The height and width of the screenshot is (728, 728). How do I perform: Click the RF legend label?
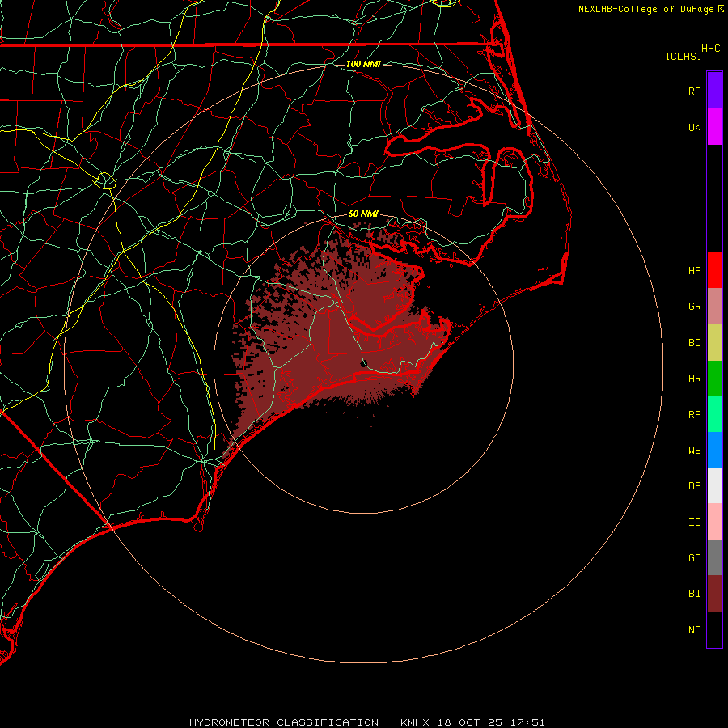click(695, 91)
